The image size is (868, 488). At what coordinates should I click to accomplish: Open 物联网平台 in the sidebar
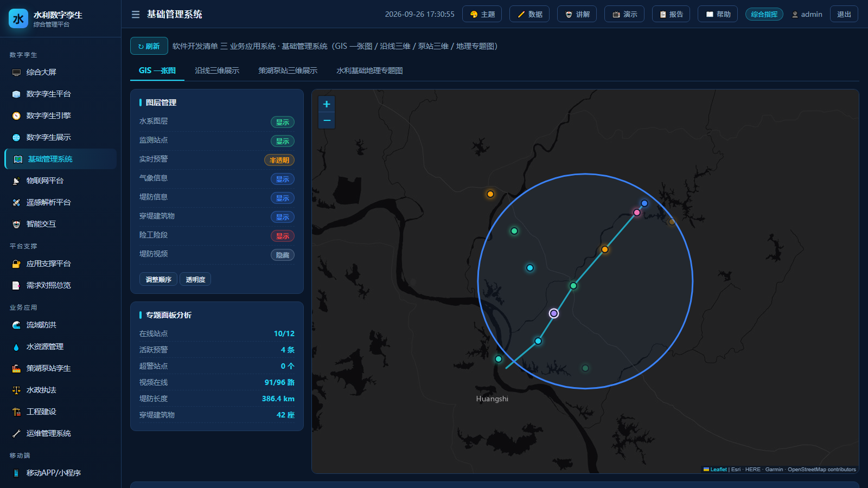tap(60, 181)
